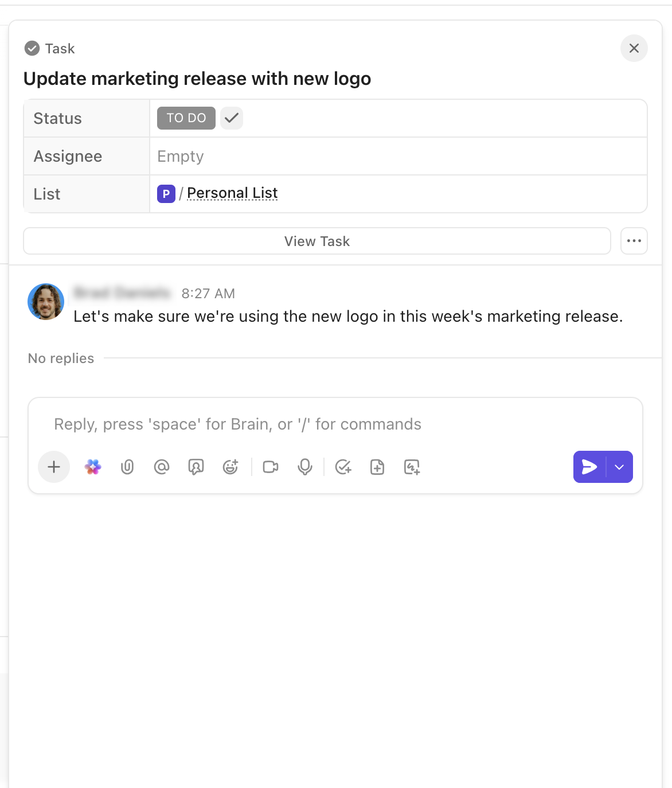
Task: Mark the task complete with the checkmark
Action: point(231,118)
